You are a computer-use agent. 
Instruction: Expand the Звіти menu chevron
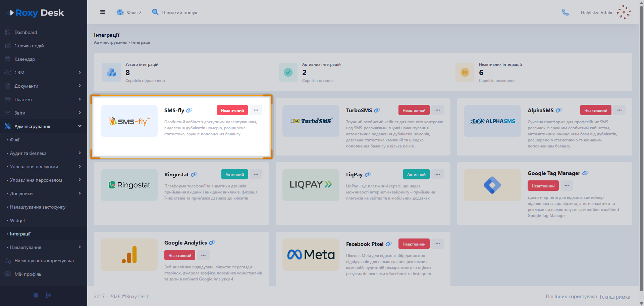point(80,113)
